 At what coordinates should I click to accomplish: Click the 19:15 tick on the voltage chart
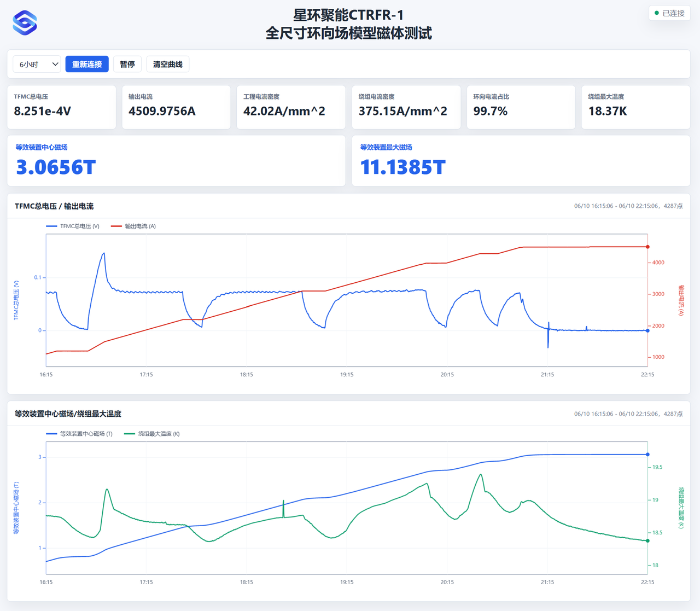(x=347, y=375)
